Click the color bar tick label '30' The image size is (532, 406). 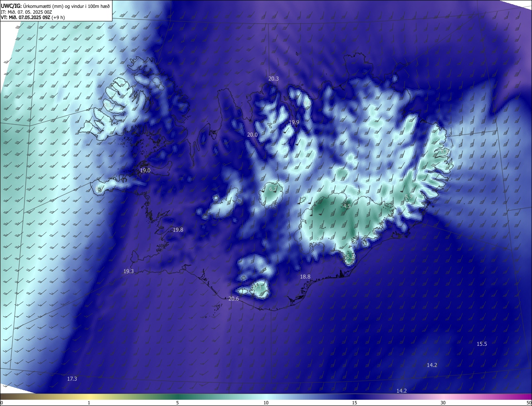pos(443,403)
